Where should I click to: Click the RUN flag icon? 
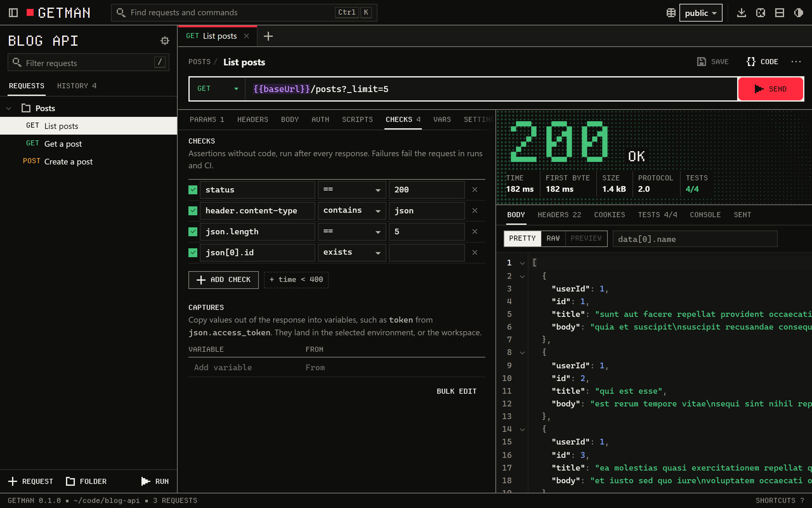click(x=145, y=481)
